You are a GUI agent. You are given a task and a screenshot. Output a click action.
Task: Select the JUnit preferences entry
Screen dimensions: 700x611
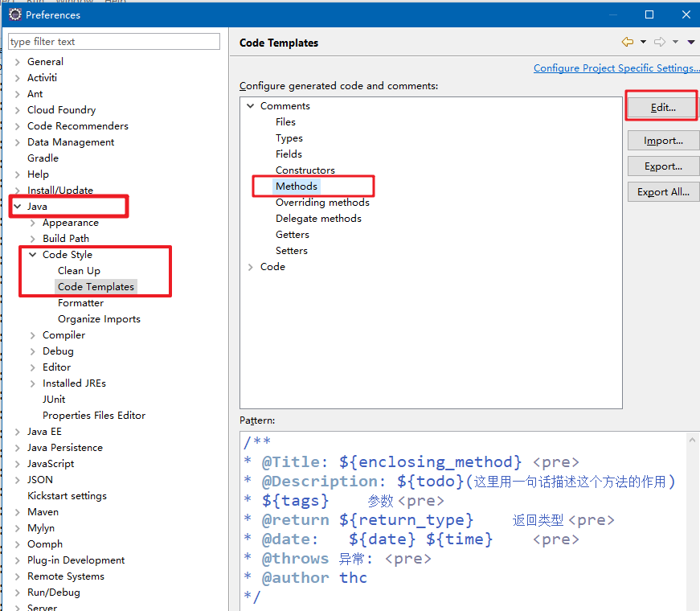pos(54,400)
